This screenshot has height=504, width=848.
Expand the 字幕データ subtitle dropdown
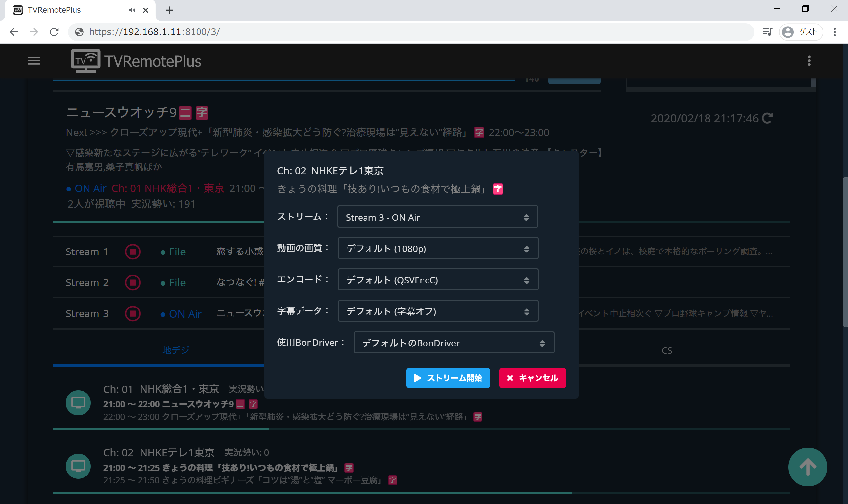[x=438, y=311]
